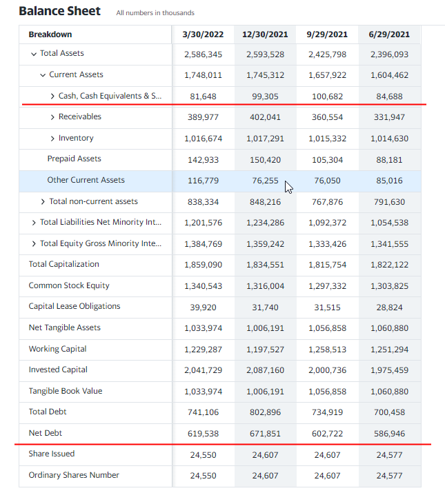
Task: Select the Net Debt row label
Action: (x=45, y=433)
